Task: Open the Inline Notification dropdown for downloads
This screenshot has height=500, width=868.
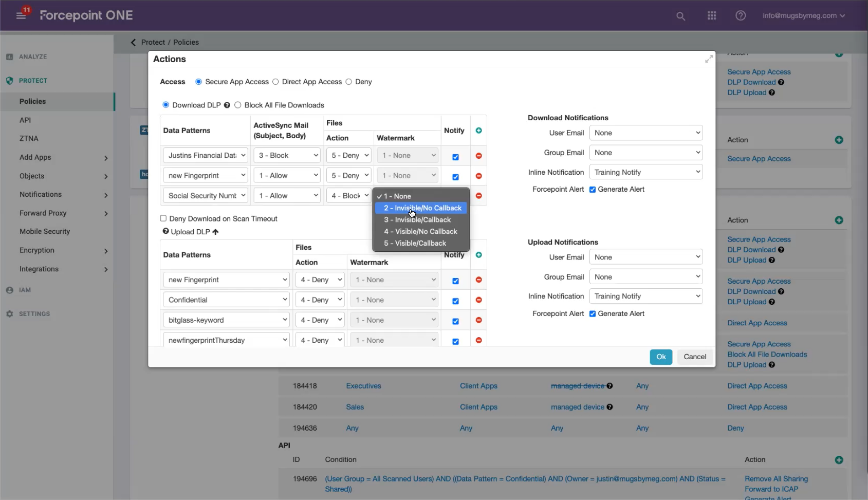Action: coord(645,172)
